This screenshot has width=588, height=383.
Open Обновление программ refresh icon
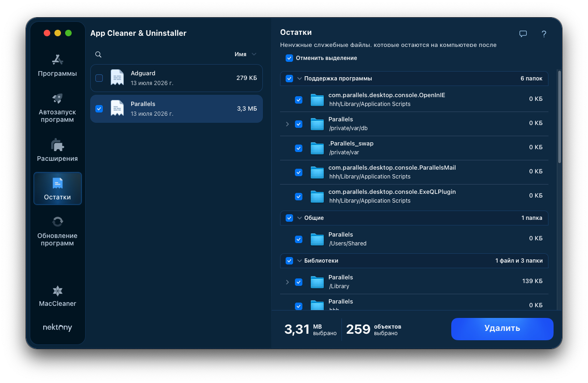click(58, 222)
